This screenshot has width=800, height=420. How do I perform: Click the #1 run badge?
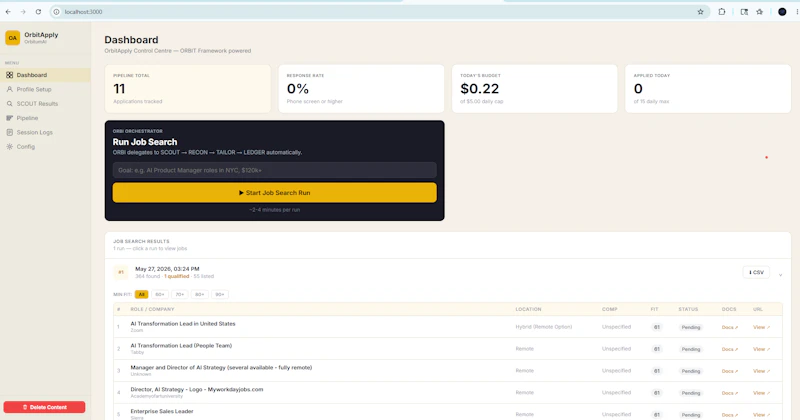click(x=121, y=273)
